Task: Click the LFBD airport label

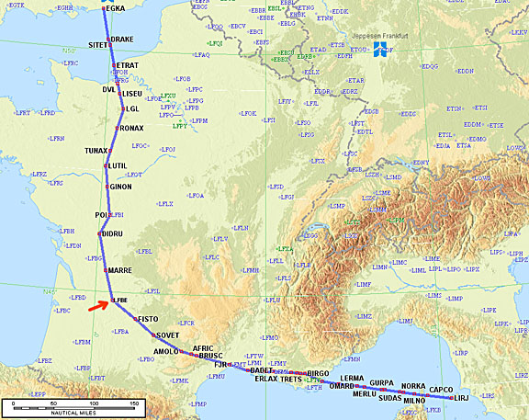Action: [79, 298]
